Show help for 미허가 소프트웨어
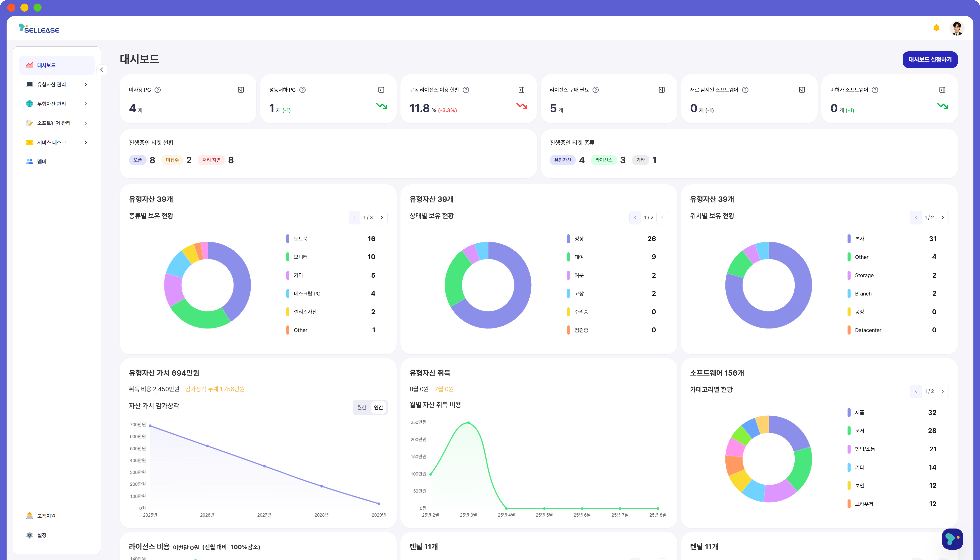 (875, 90)
